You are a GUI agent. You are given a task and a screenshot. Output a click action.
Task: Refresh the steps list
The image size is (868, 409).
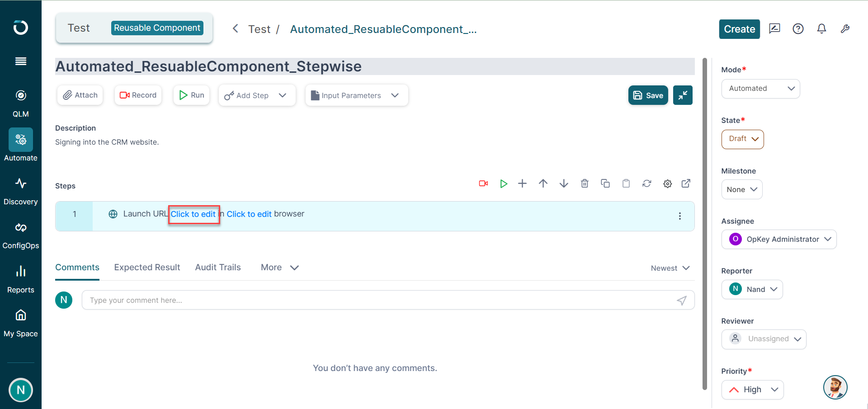646,183
